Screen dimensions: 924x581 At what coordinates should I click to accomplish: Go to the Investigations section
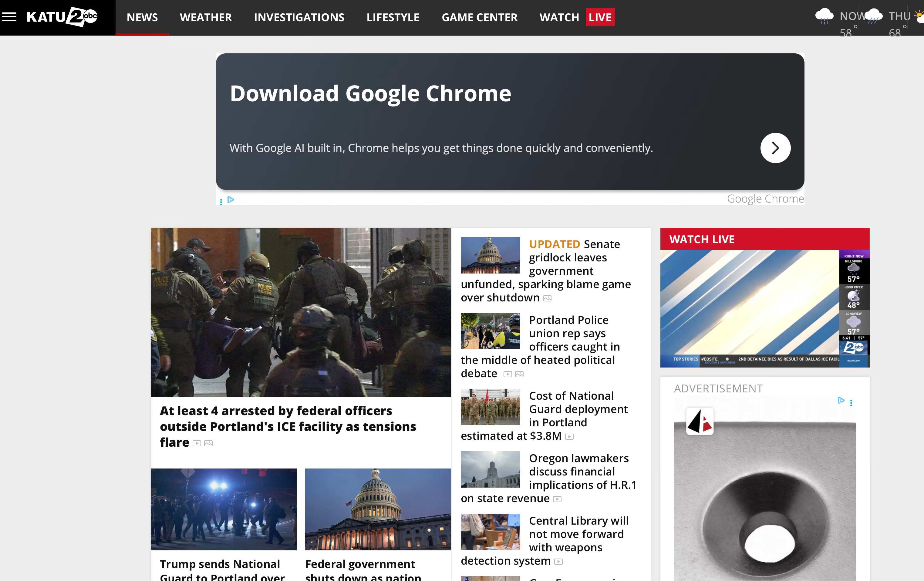click(x=299, y=18)
